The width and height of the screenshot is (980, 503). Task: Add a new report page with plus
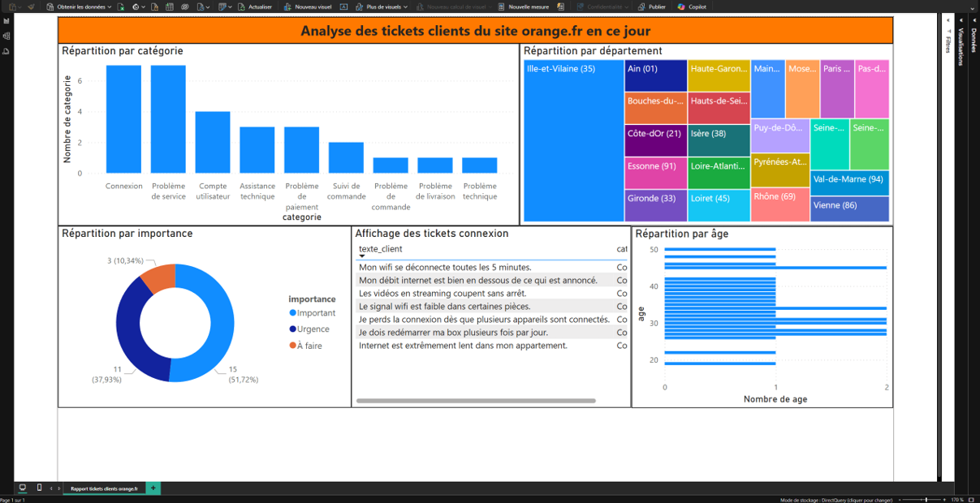(153, 488)
